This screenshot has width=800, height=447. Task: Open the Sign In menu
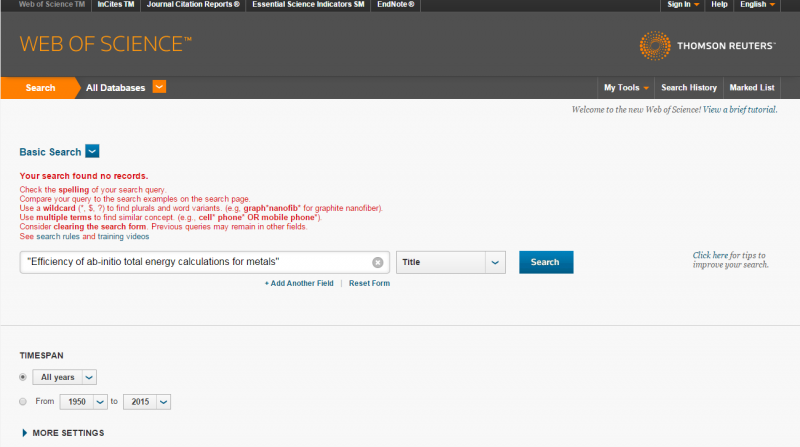coord(683,4)
